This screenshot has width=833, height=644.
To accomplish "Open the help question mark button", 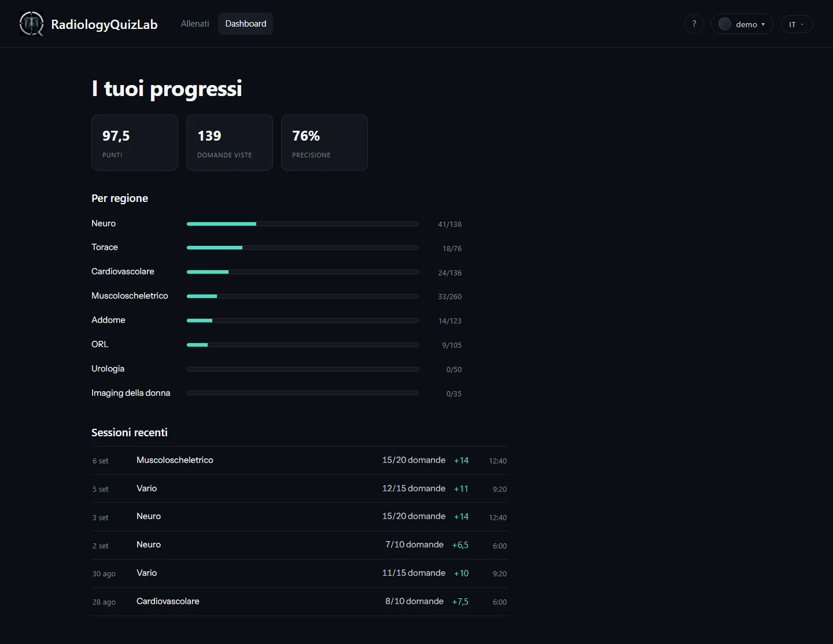I will 694,24.
